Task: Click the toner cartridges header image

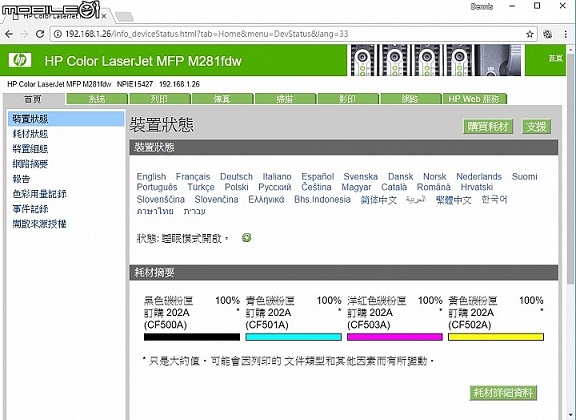Action: coord(436,60)
